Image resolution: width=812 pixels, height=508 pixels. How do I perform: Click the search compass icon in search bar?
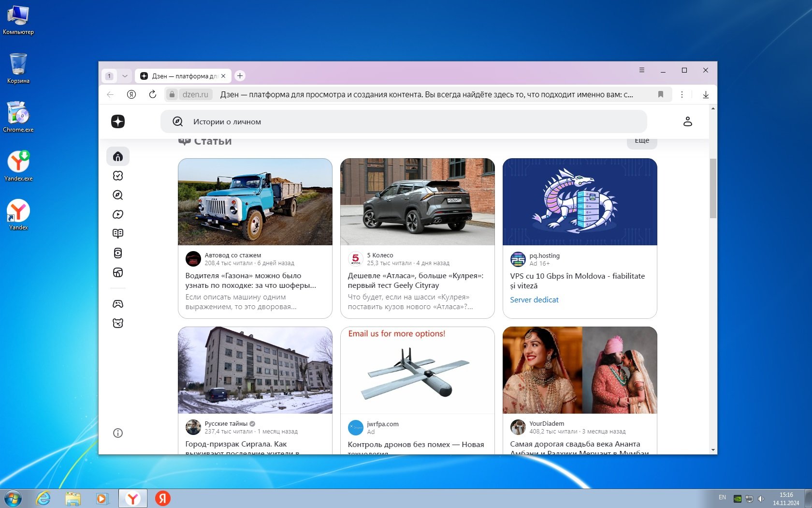coord(178,122)
